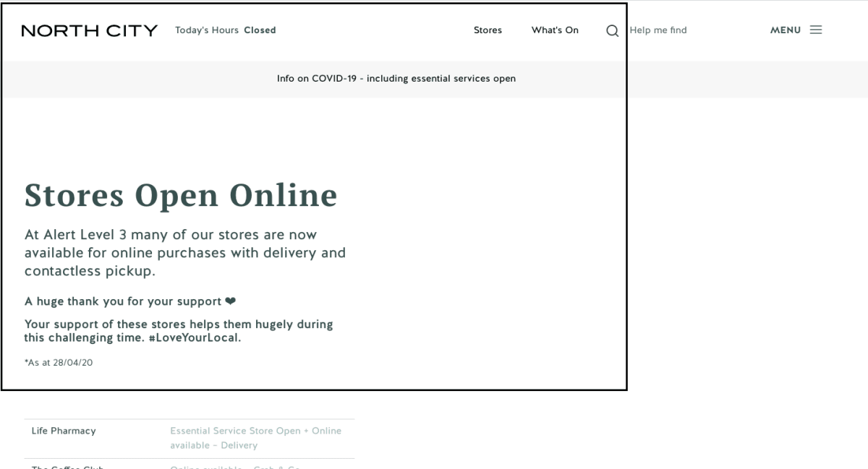This screenshot has height=469, width=868.
Task: Open the MENU hamburger icon
Action: (x=816, y=30)
